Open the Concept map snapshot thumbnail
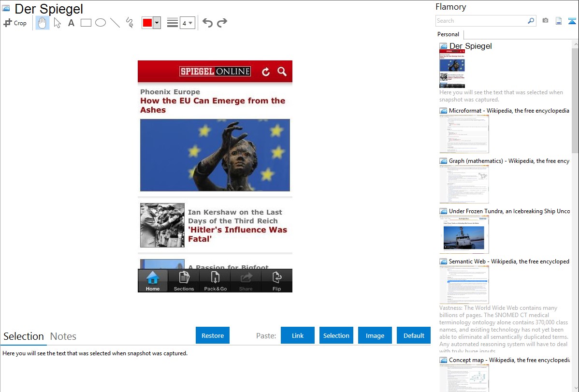The image size is (579, 392). [x=464, y=378]
